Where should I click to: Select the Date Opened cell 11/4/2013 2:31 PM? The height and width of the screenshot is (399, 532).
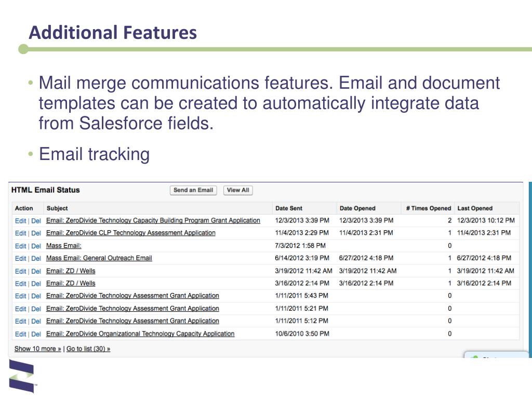[x=366, y=233]
